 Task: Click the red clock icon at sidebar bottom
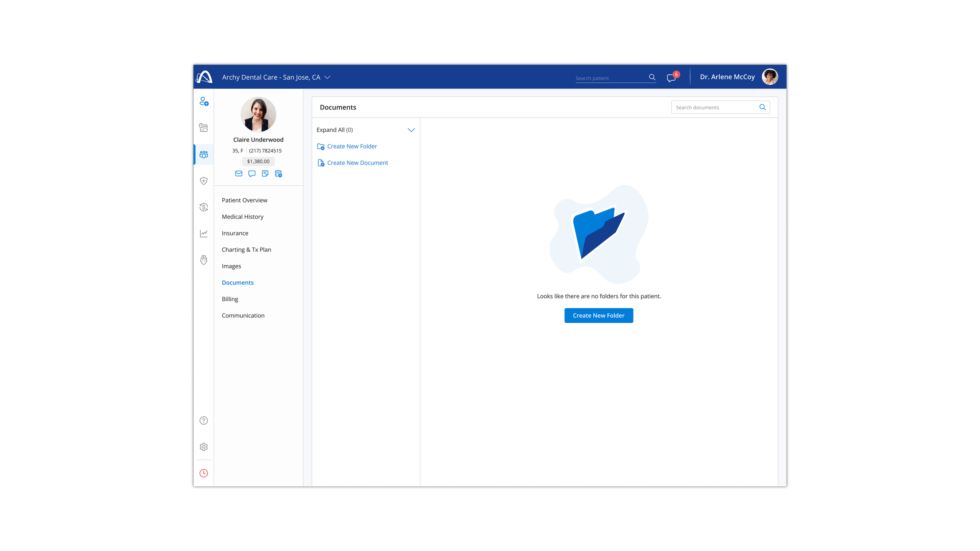[x=204, y=473]
